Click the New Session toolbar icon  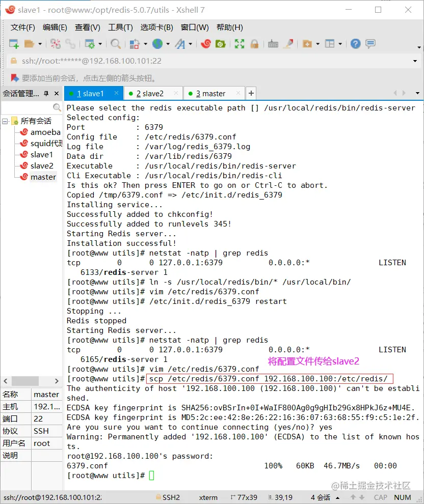tap(14, 44)
